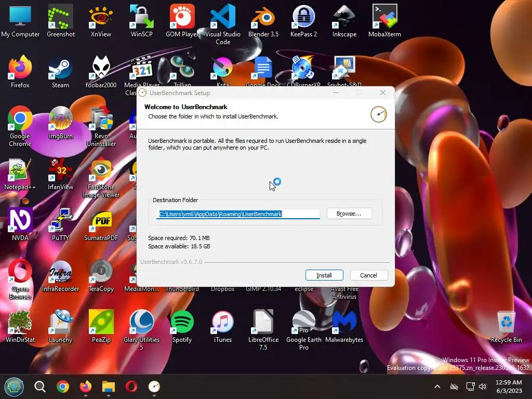Open KeePass 2 desktop shortcut
This screenshot has width=532, height=399.
point(303,21)
